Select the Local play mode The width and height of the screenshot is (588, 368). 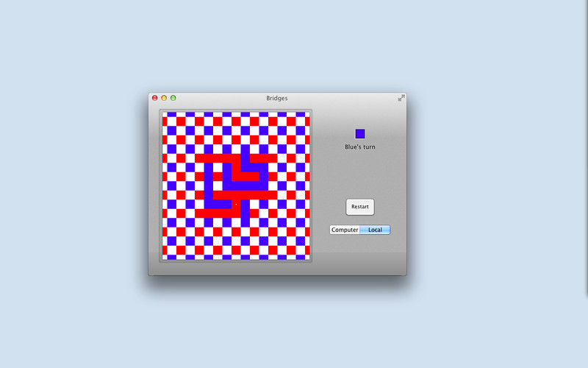tap(375, 230)
